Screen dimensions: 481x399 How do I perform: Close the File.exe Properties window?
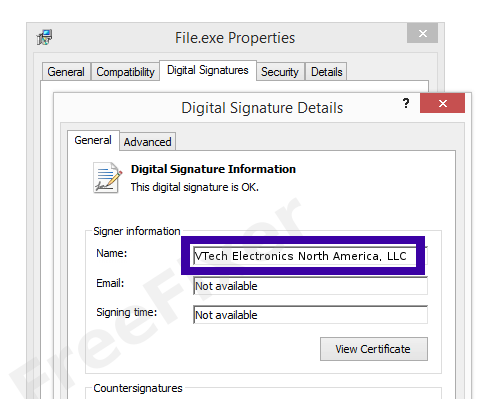pyautogui.click(x=422, y=33)
